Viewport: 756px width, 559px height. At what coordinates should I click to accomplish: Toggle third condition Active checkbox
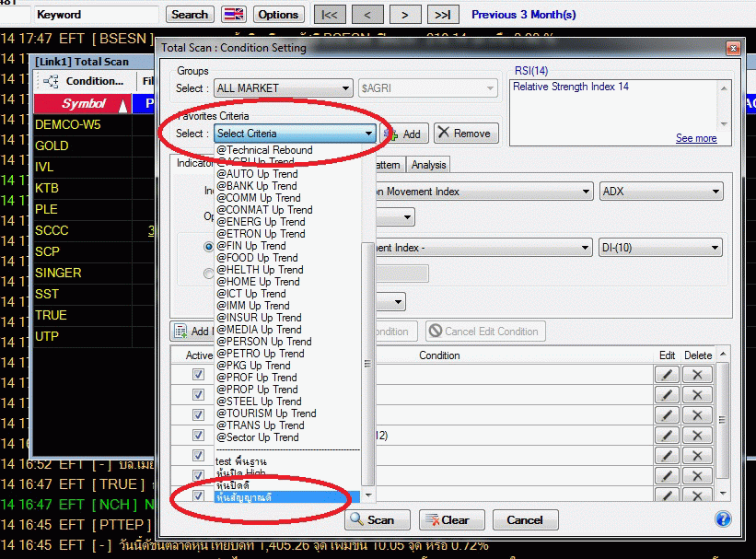[x=198, y=414]
